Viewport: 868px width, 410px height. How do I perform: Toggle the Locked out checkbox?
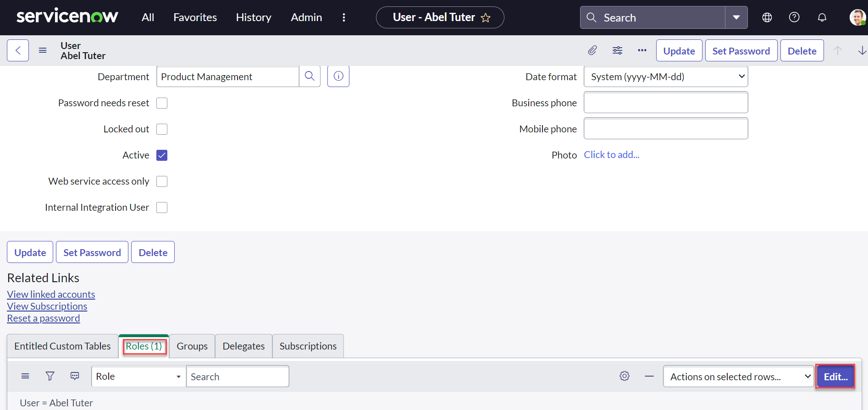162,129
